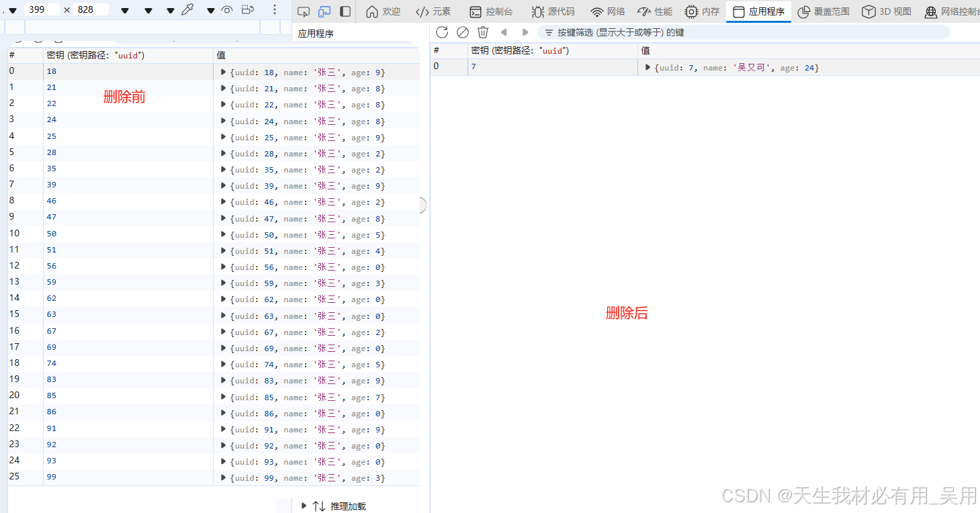Select the Inspect element tool icon

(304, 12)
